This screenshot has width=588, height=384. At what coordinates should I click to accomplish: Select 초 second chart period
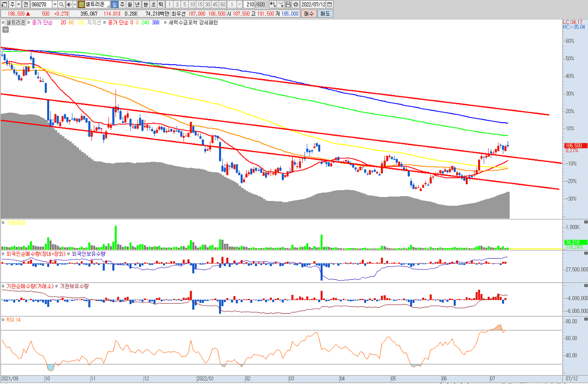click(153, 5)
